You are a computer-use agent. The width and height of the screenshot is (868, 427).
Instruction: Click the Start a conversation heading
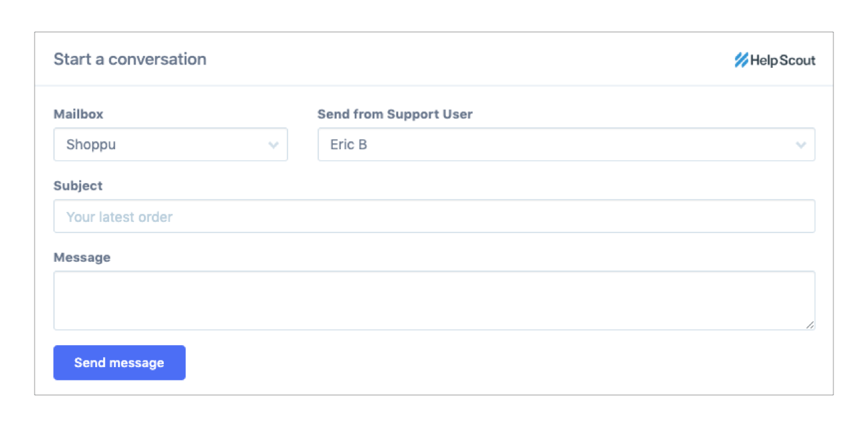point(130,59)
